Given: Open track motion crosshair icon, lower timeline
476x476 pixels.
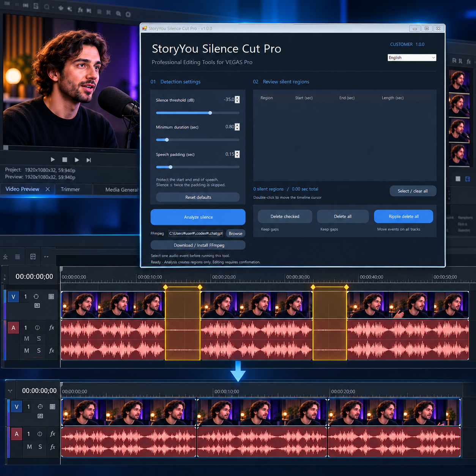Looking at the screenshot, I should (40, 407).
